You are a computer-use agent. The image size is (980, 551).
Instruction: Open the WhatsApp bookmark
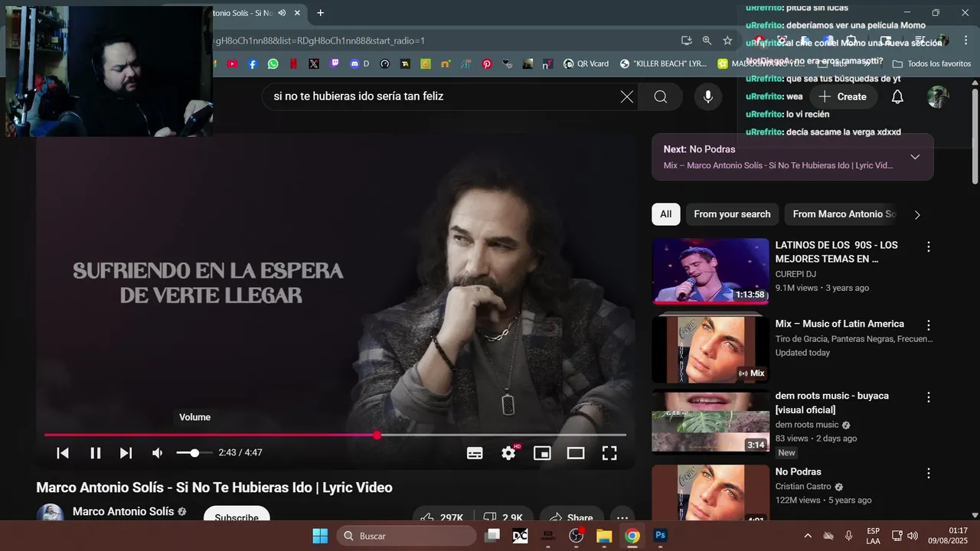(x=273, y=64)
